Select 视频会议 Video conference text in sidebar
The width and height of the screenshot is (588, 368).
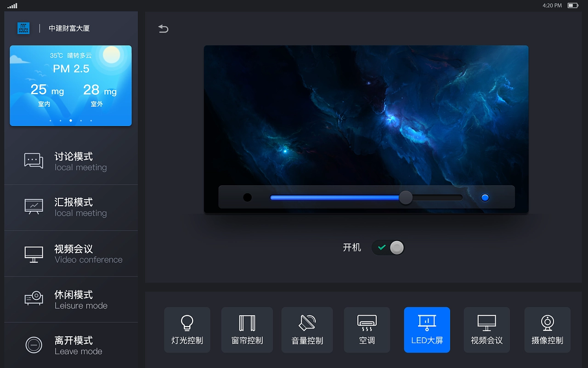click(89, 254)
